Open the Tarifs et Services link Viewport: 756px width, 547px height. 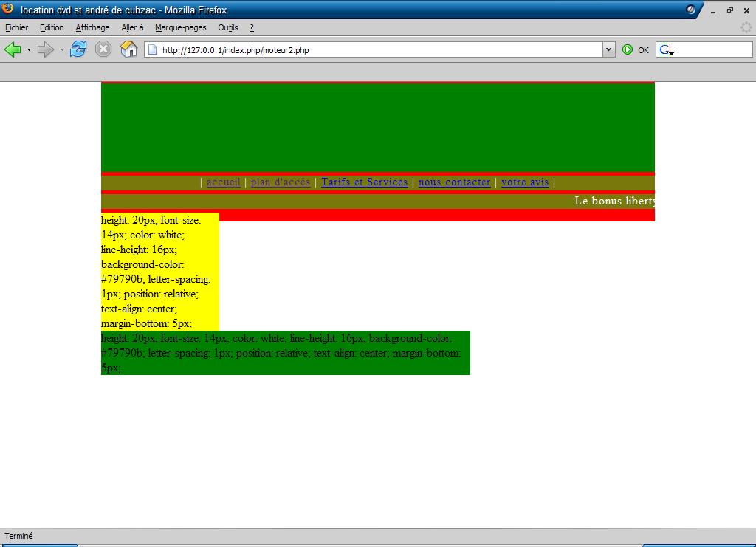click(365, 182)
